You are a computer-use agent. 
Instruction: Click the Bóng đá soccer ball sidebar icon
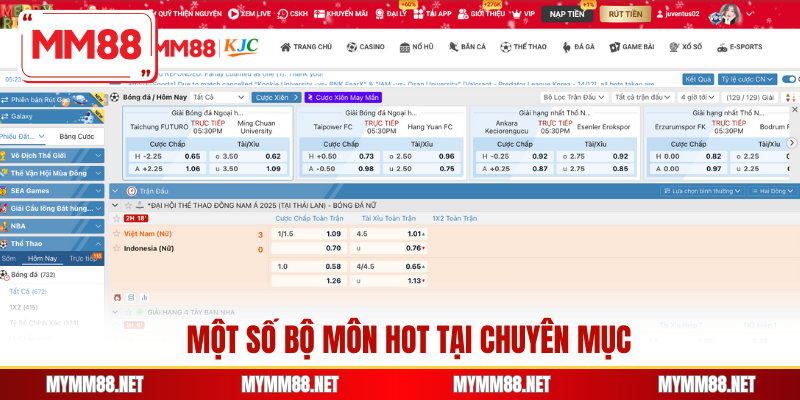pyautogui.click(x=5, y=275)
